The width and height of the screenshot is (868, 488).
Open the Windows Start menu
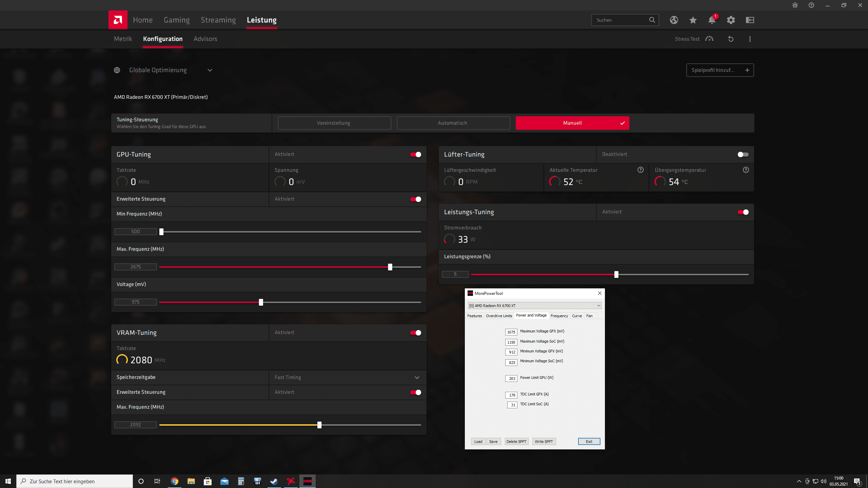click(8, 481)
